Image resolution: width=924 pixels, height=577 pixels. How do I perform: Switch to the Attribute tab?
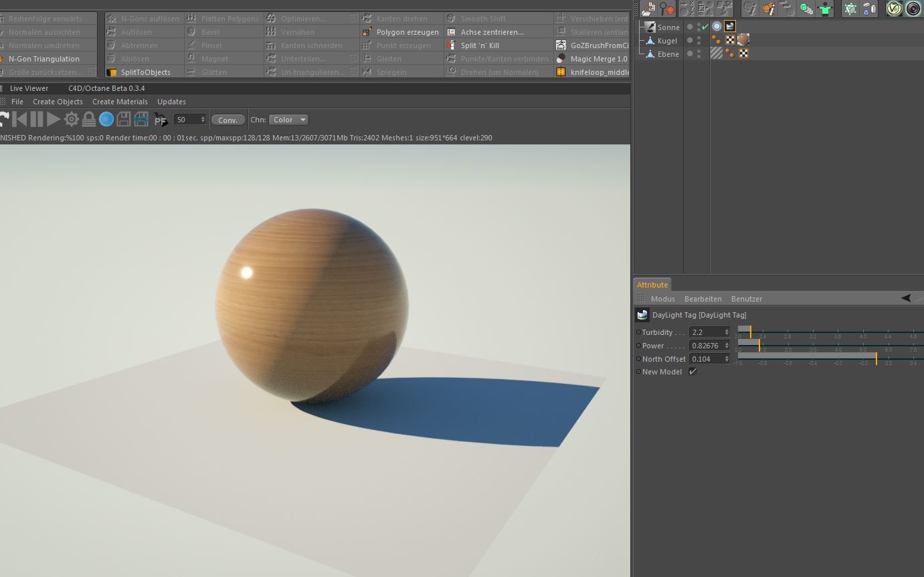652,285
